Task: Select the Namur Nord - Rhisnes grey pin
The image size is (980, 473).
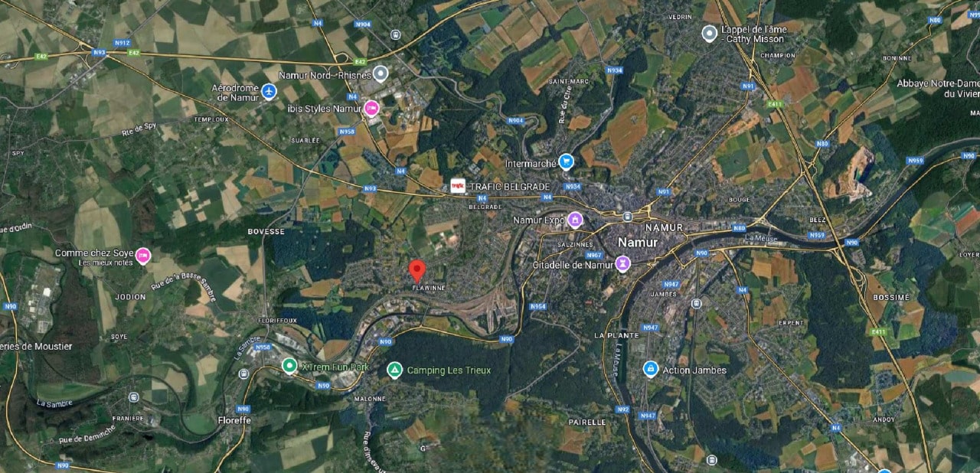Action: (x=381, y=73)
